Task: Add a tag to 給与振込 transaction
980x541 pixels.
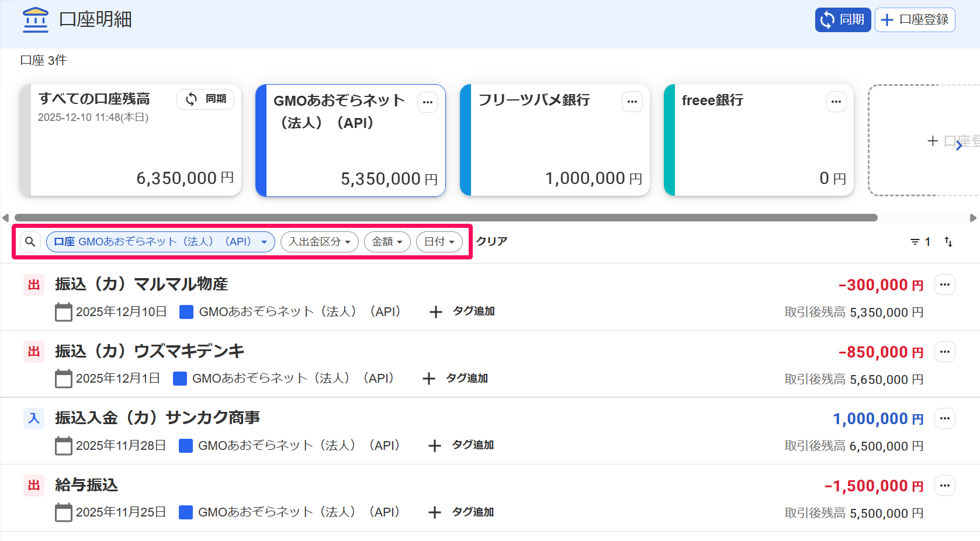Action: pos(461,512)
